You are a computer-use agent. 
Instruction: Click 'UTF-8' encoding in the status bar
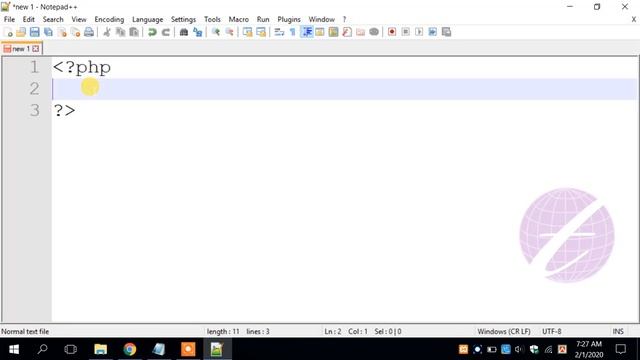tap(551, 331)
